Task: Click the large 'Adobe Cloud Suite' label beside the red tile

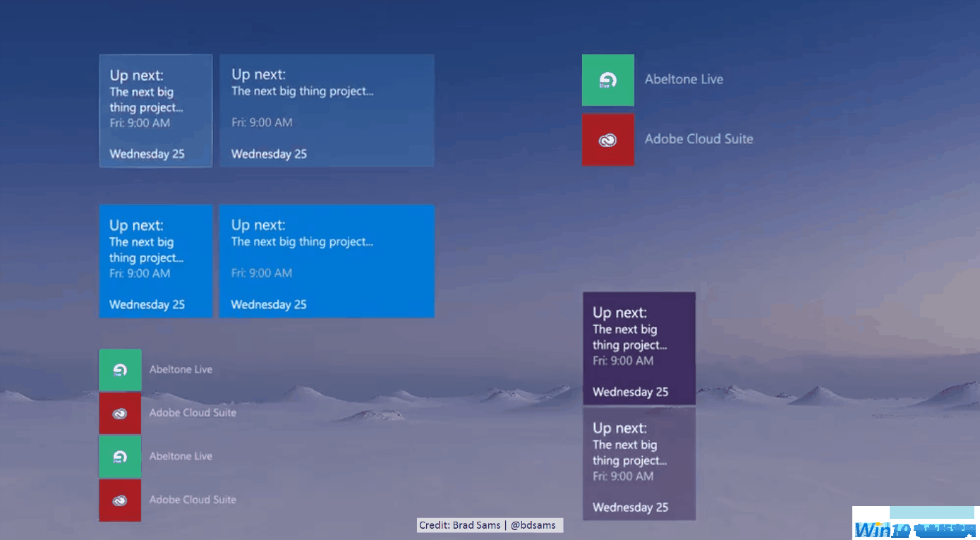Action: click(698, 139)
